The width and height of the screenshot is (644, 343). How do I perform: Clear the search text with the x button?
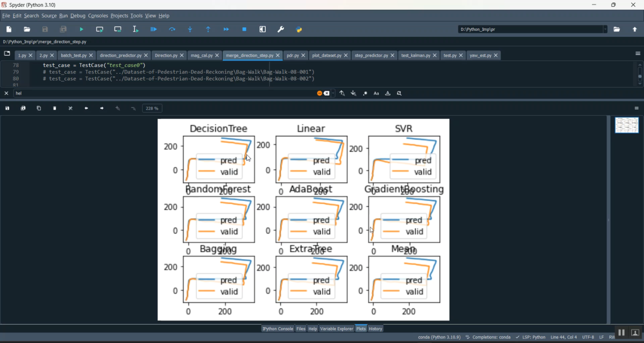tap(327, 93)
